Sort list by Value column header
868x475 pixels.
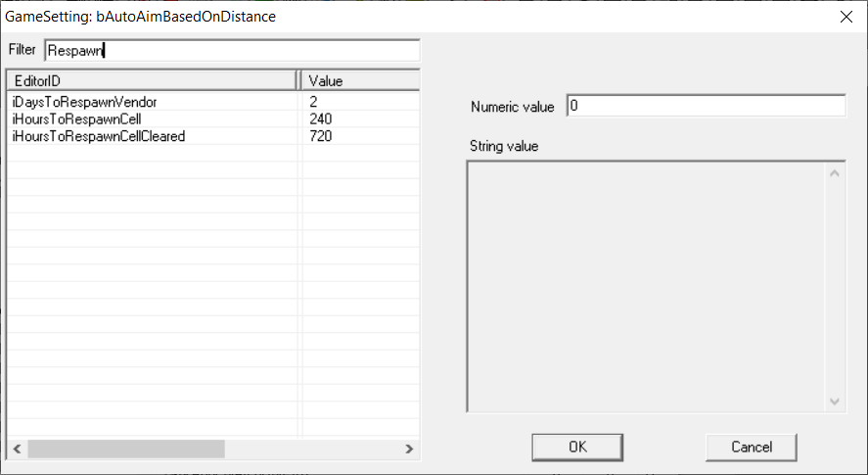coord(358,80)
